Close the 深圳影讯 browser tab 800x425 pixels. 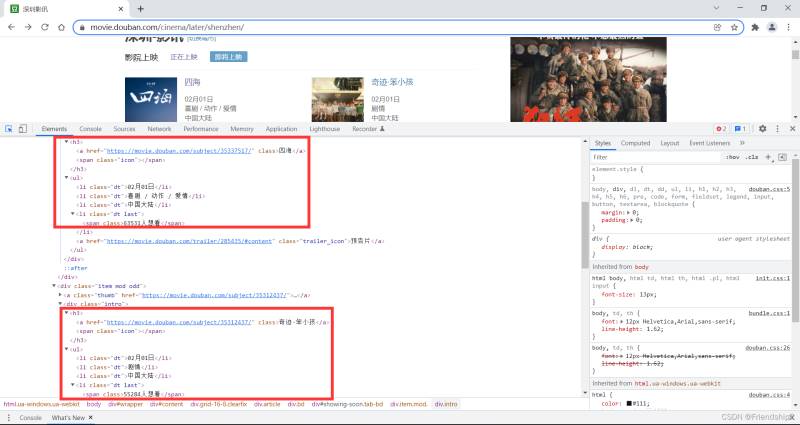point(121,9)
